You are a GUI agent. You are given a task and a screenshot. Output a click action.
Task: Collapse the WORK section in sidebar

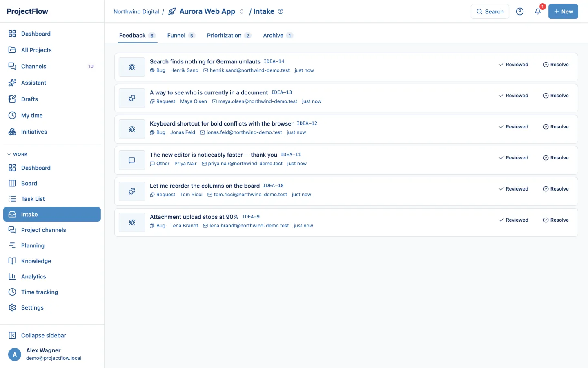(x=17, y=154)
